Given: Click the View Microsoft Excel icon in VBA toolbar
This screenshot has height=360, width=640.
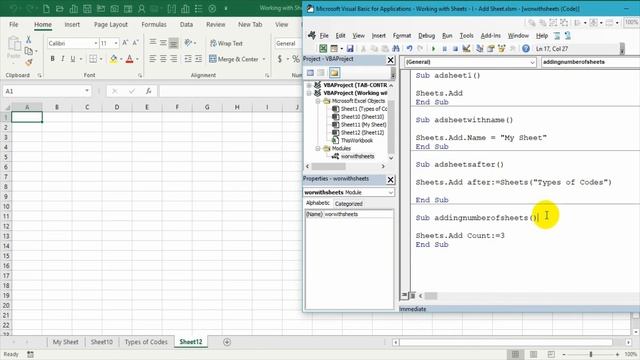Looking at the screenshot, I should pyautogui.click(x=323, y=49).
